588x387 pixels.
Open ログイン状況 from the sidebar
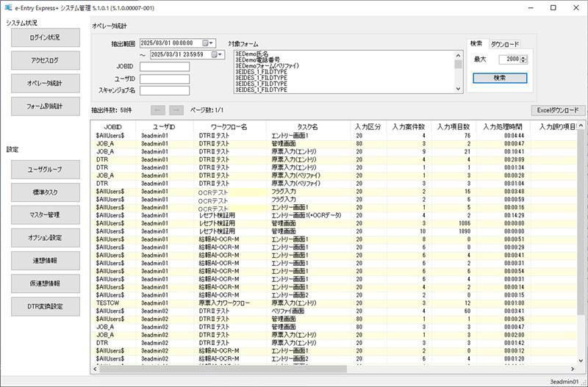pos(45,37)
